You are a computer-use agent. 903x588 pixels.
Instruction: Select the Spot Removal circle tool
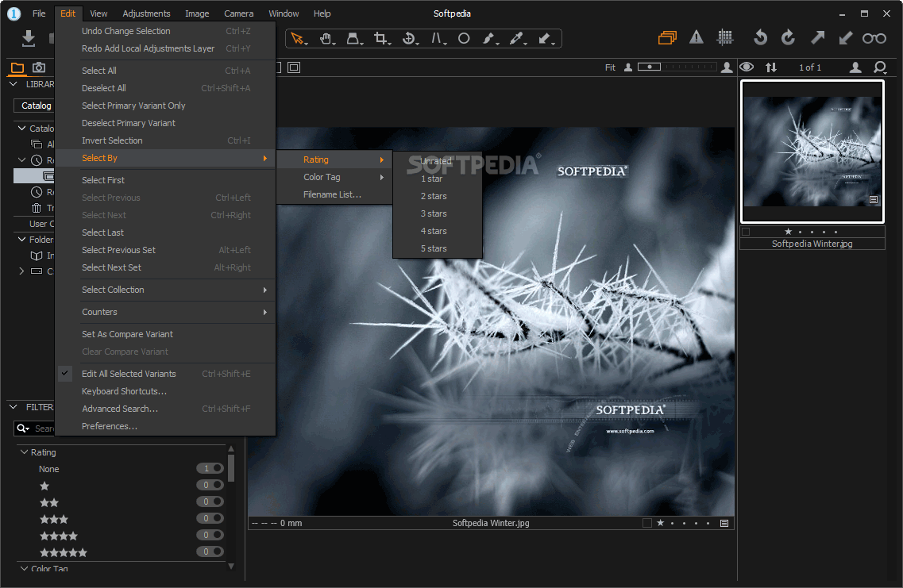(x=464, y=39)
